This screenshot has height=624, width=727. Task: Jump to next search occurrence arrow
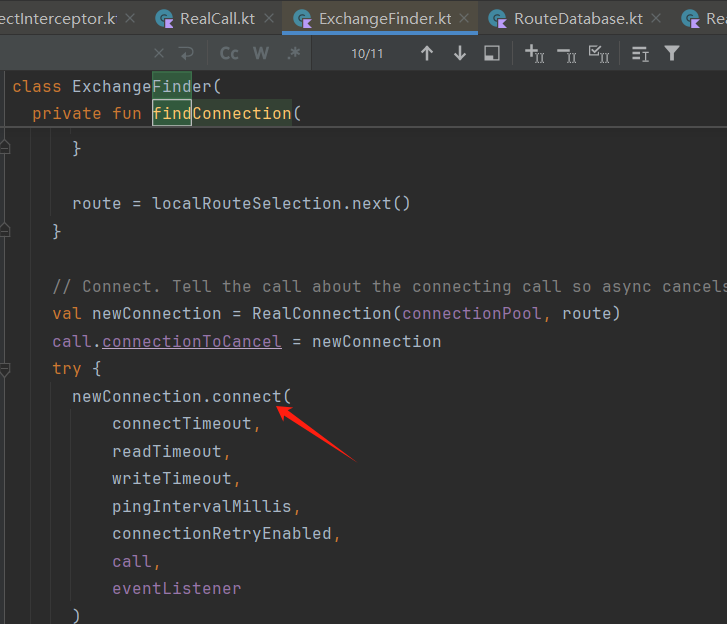tap(460, 53)
